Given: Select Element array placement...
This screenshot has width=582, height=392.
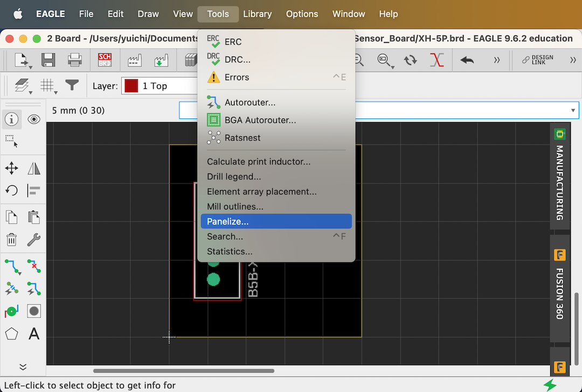Looking at the screenshot, I should (x=276, y=191).
